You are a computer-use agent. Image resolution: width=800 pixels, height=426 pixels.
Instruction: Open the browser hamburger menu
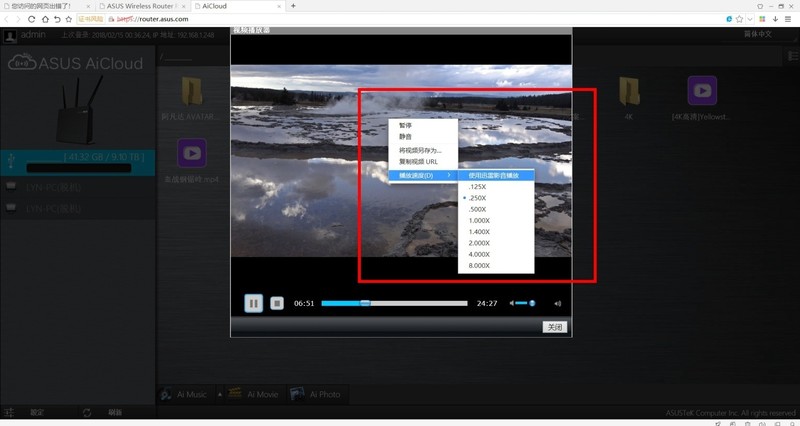(x=788, y=19)
